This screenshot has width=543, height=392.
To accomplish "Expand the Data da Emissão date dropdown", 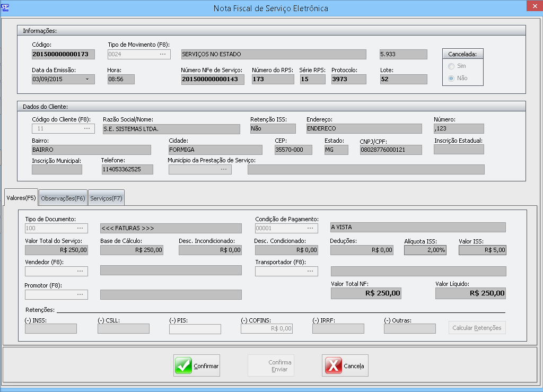I will [x=87, y=80].
